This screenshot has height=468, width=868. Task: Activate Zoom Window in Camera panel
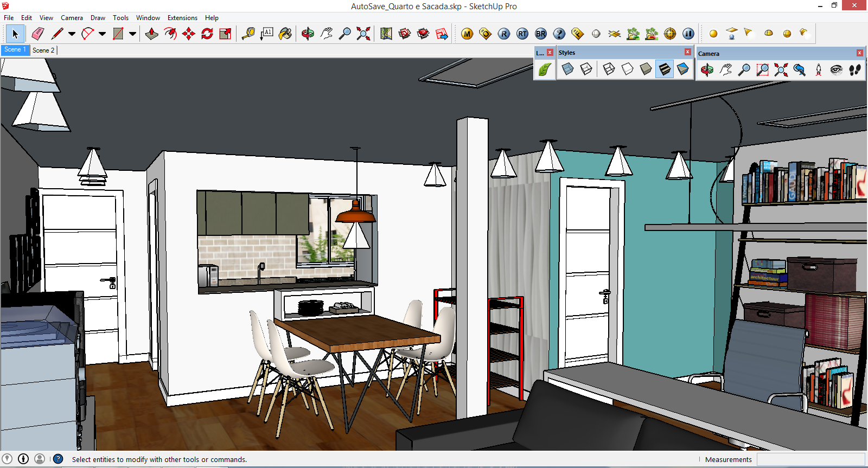tap(763, 69)
